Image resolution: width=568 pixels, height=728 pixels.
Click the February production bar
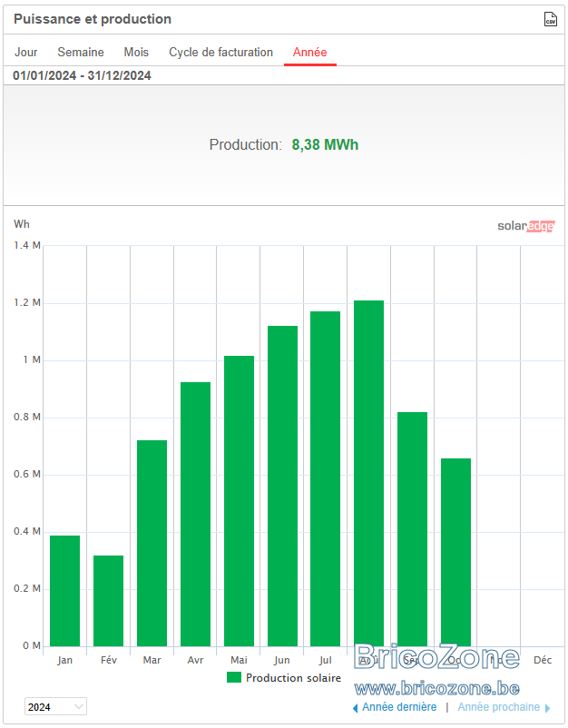click(109, 601)
